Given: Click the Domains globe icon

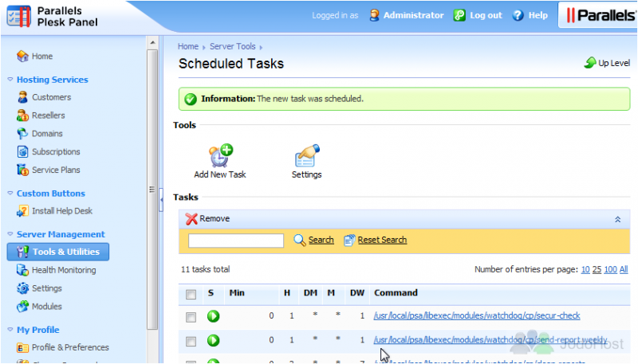Looking at the screenshot, I should pos(22,134).
